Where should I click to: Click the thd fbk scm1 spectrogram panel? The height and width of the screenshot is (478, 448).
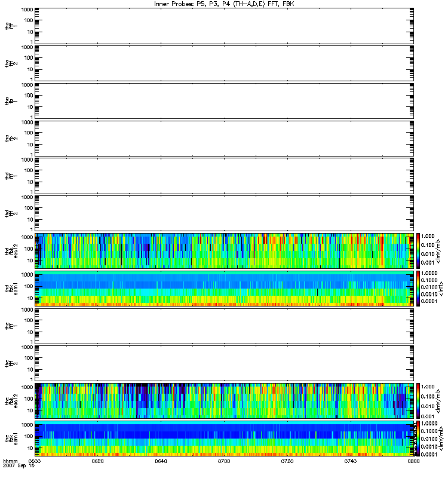[x=225, y=289]
